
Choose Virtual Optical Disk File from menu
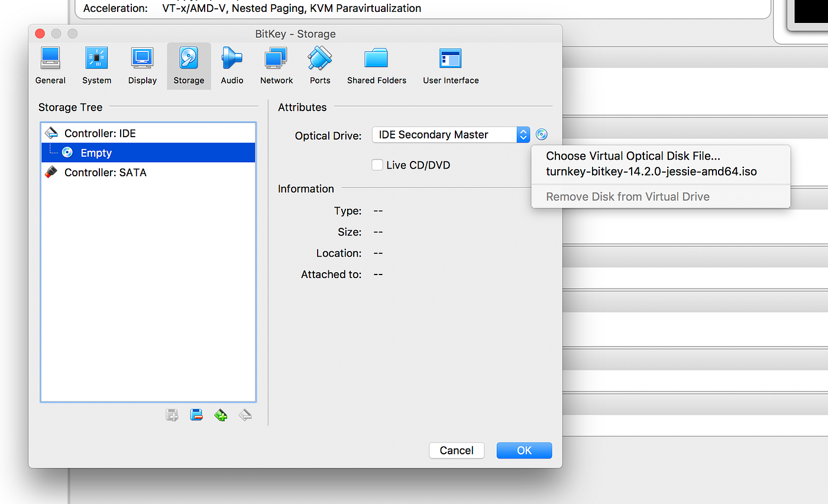coord(633,156)
